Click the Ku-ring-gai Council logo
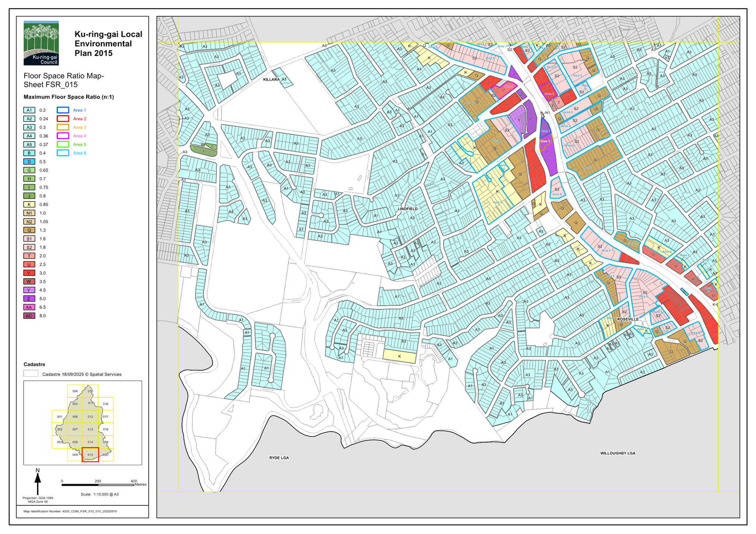Viewport: 756px width, 534px height. tap(41, 43)
